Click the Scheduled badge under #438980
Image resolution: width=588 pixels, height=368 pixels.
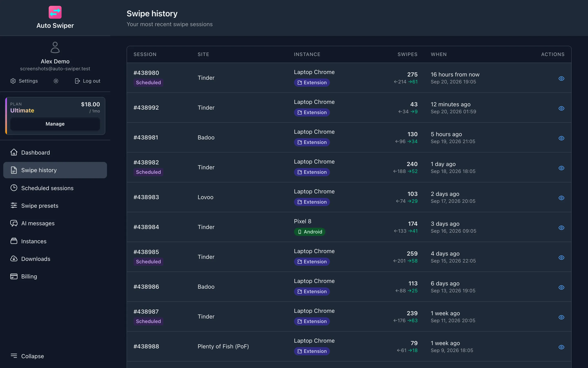click(x=148, y=83)
